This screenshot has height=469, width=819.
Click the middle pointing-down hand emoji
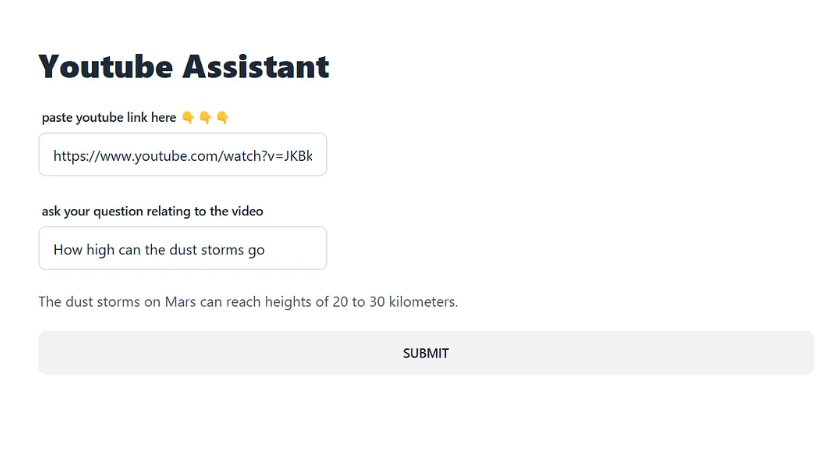[x=205, y=118]
